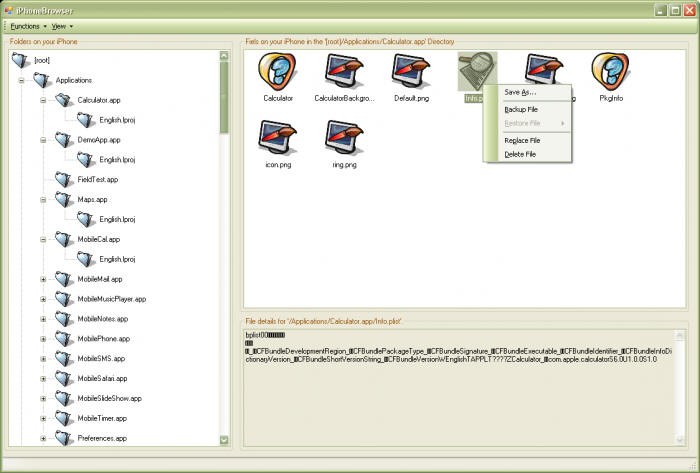Click the MobileSafari.app folder icon
The height and width of the screenshot is (473, 700).
[64, 378]
